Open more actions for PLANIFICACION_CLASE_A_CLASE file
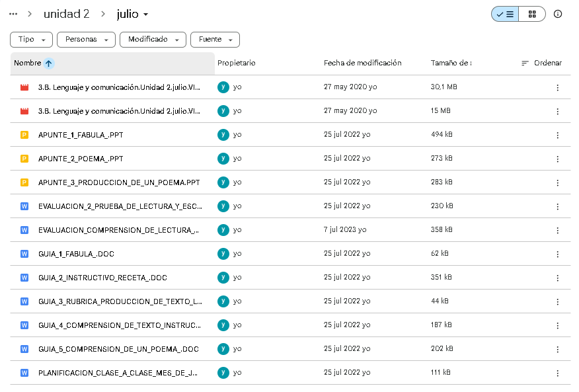This screenshot has height=392, width=579. (558, 373)
